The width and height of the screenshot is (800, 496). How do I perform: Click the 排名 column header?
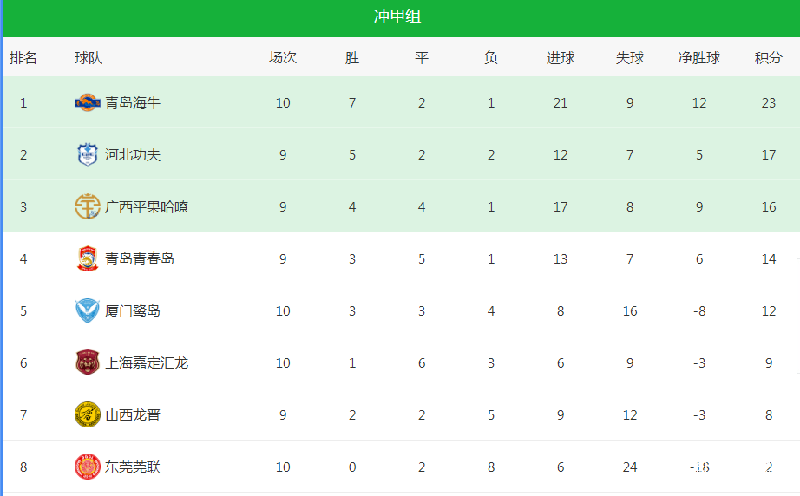coord(23,58)
